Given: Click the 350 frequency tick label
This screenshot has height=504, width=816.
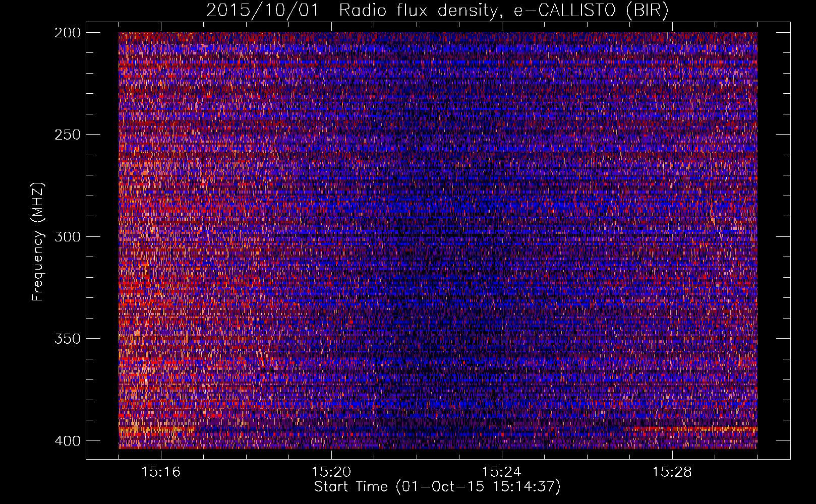Looking at the screenshot, I should pyautogui.click(x=67, y=338).
